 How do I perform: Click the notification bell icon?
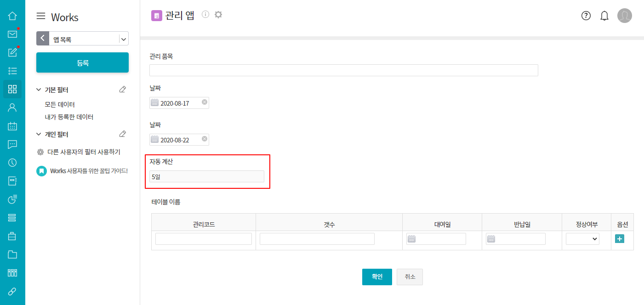(604, 16)
